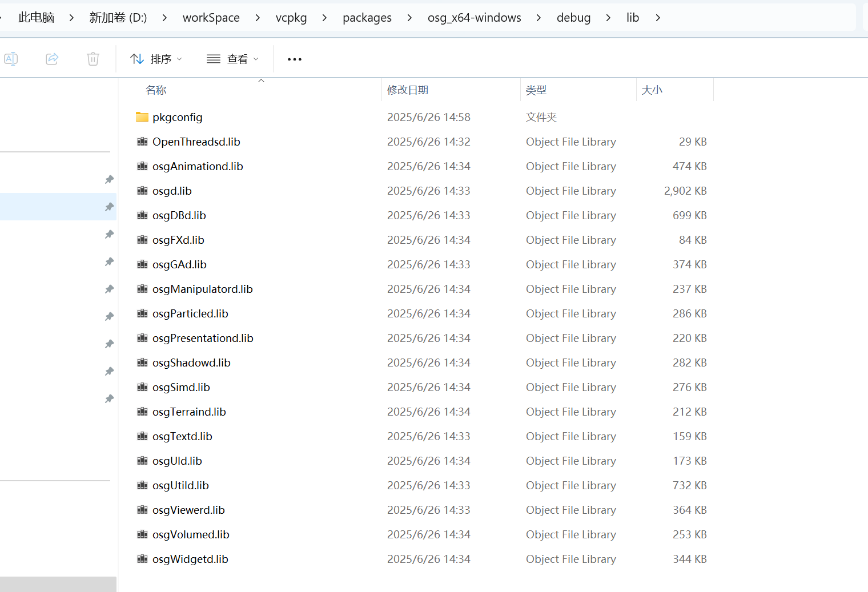Sort by 名称 column header
The height and width of the screenshot is (592, 868).
(x=156, y=90)
